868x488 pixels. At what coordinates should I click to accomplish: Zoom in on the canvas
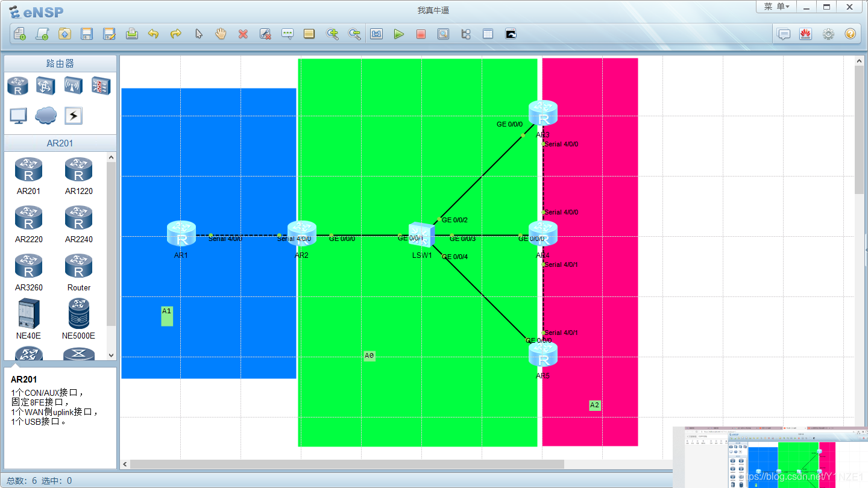point(332,34)
